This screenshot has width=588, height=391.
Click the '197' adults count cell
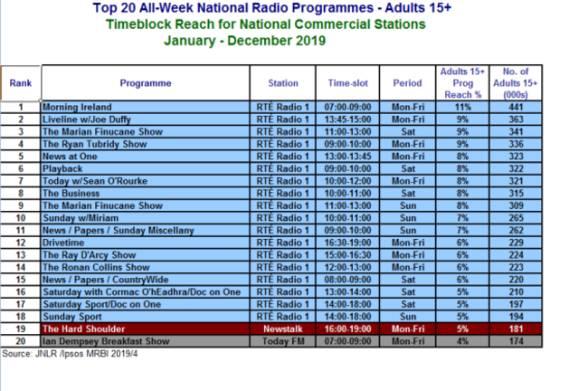[516, 304]
